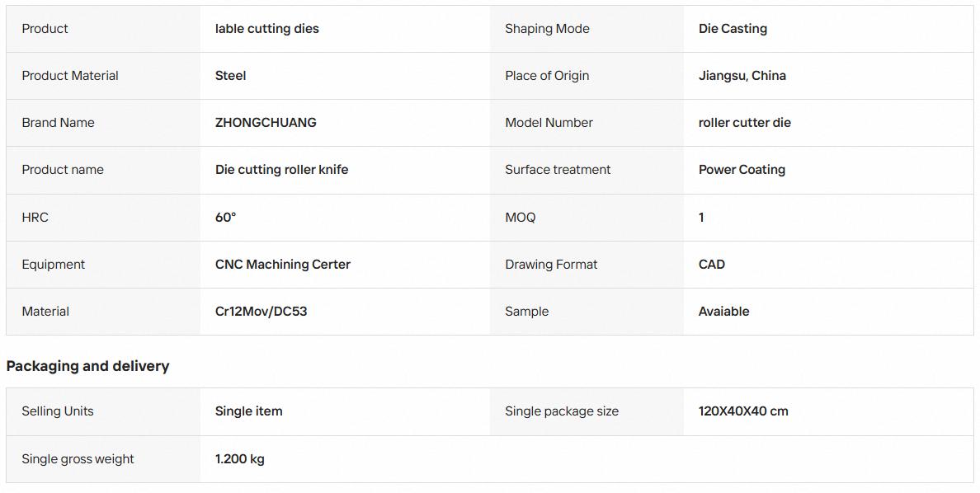Click the 'roller cutter die' model number

(x=744, y=123)
